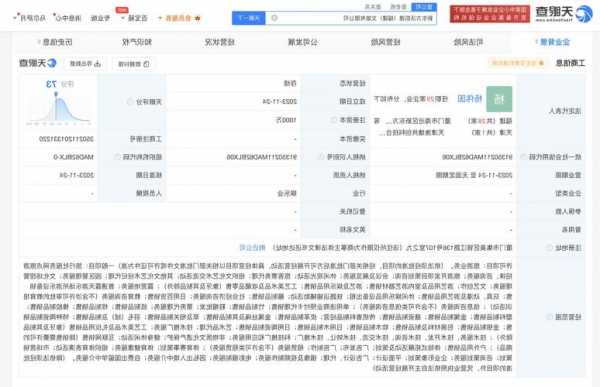The width and height of the screenshot is (600, 387).
Task: Switch to the 公司发展 tab
Action: point(303,42)
